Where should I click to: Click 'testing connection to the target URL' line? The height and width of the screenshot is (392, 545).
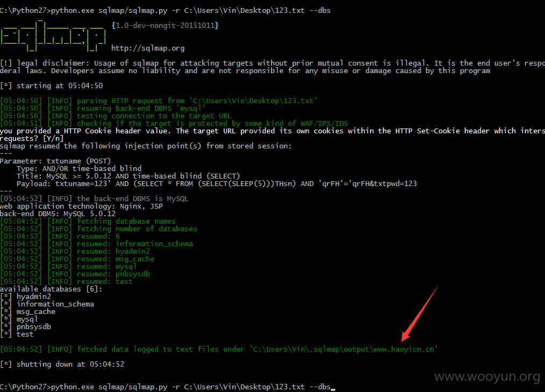pyautogui.click(x=116, y=116)
